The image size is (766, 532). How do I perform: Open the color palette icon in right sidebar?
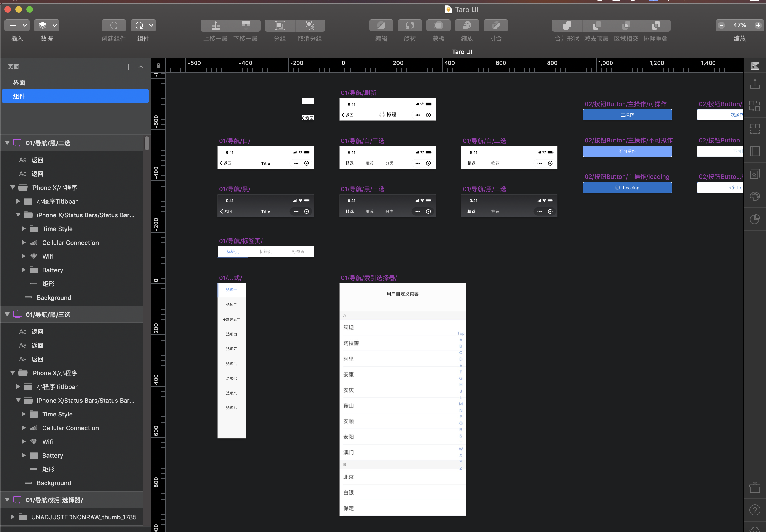pyautogui.click(x=755, y=196)
